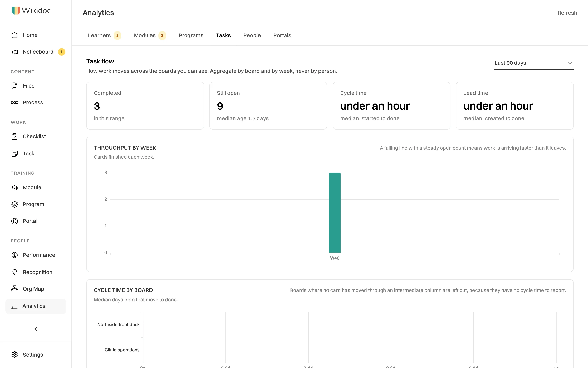This screenshot has height=368, width=588.
Task: Click the Portal globe icon
Action: pos(14,221)
